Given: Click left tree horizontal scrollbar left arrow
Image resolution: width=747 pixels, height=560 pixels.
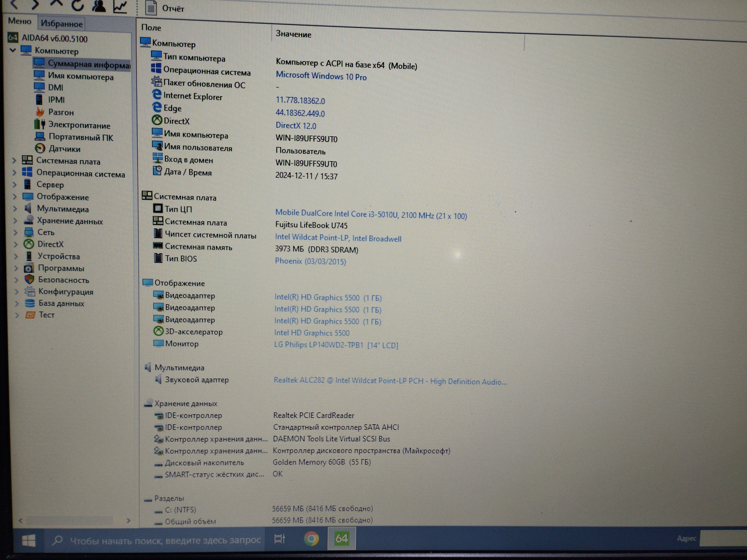Looking at the screenshot, I should tap(21, 520).
